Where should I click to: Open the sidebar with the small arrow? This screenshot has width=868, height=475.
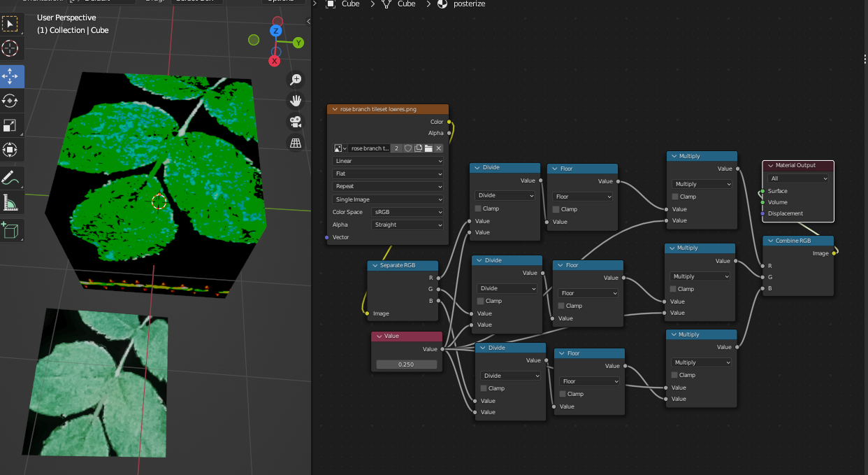coord(308,22)
